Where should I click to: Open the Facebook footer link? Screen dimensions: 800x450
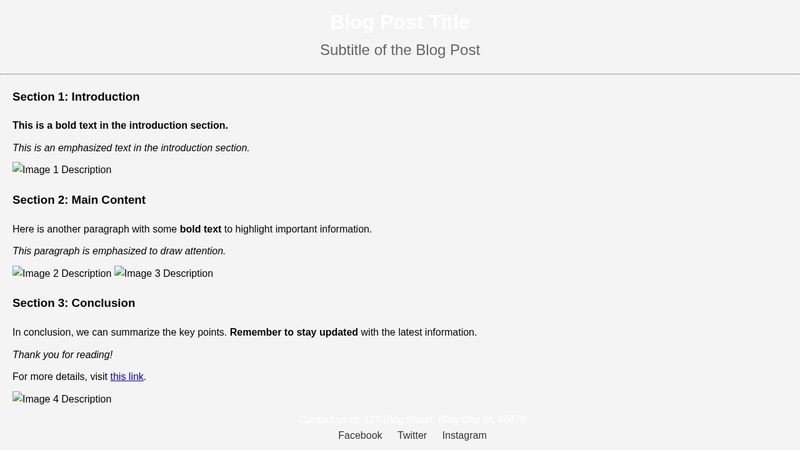click(x=360, y=435)
